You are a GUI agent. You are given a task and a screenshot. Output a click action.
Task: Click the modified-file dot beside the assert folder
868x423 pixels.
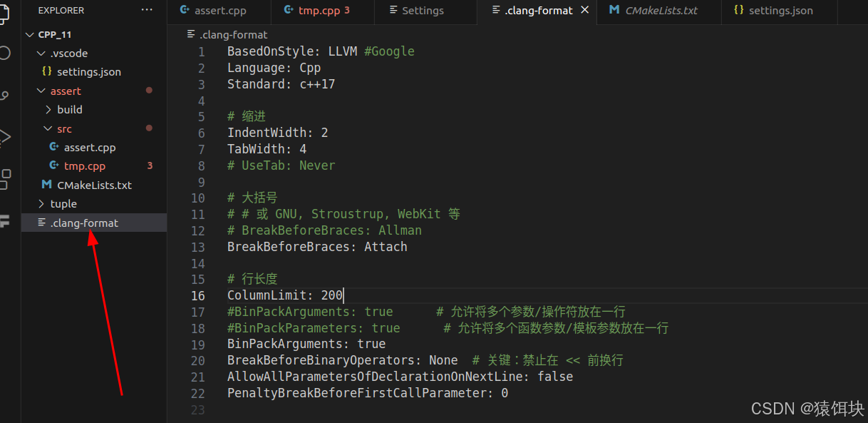pyautogui.click(x=150, y=90)
